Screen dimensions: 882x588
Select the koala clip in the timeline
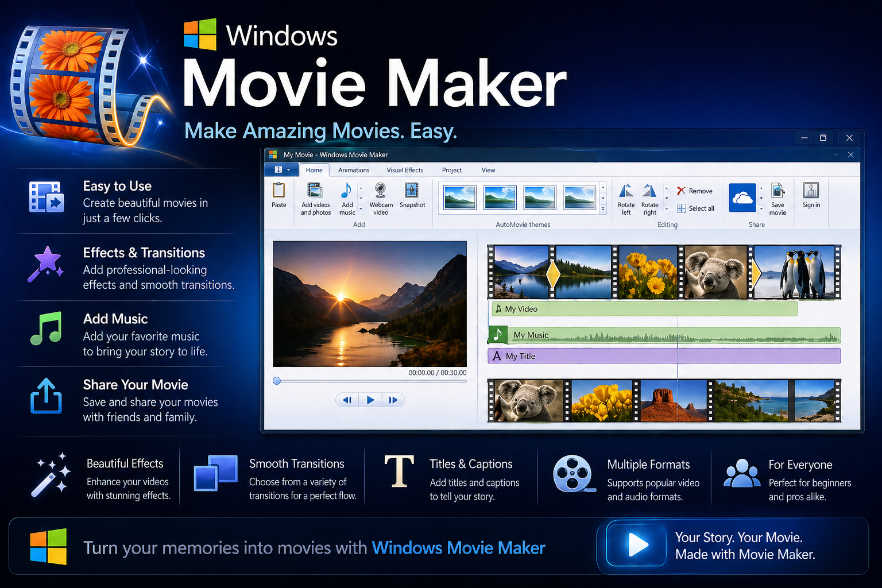click(714, 272)
